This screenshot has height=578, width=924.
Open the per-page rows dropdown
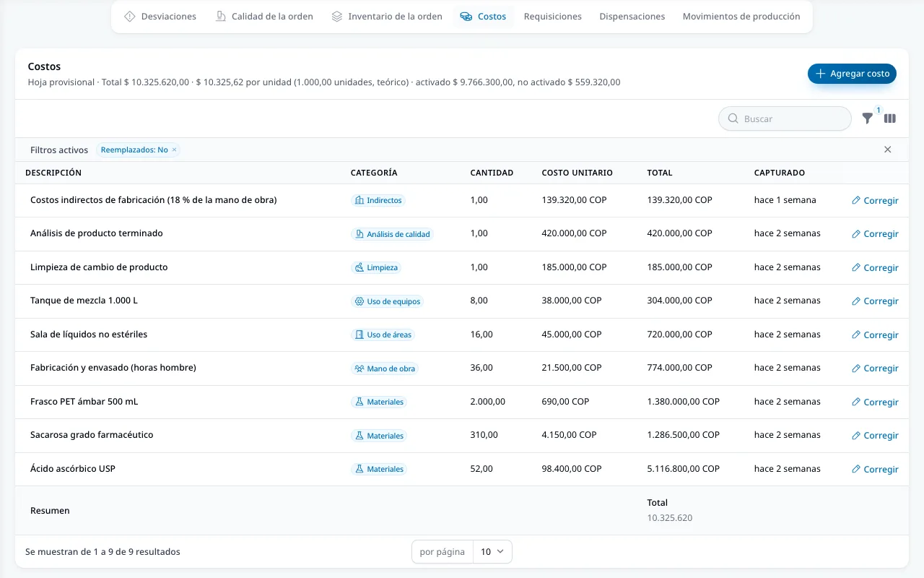[492, 552]
